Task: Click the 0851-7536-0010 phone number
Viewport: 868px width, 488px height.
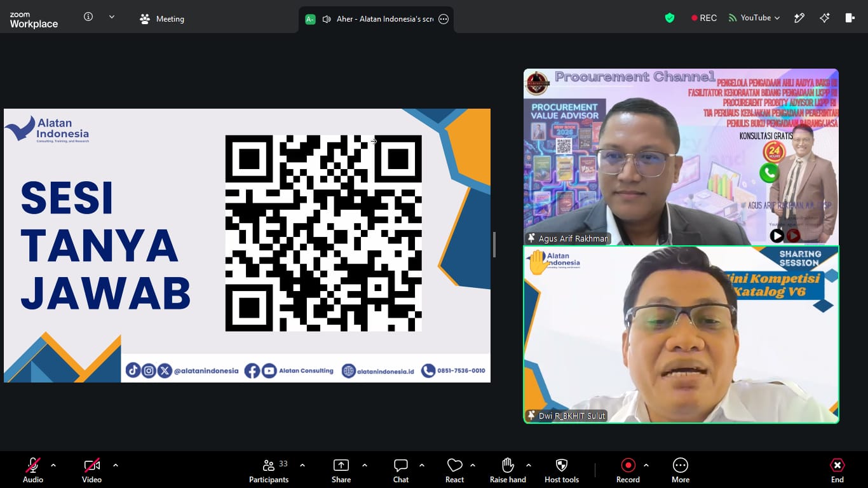Action: click(x=461, y=371)
